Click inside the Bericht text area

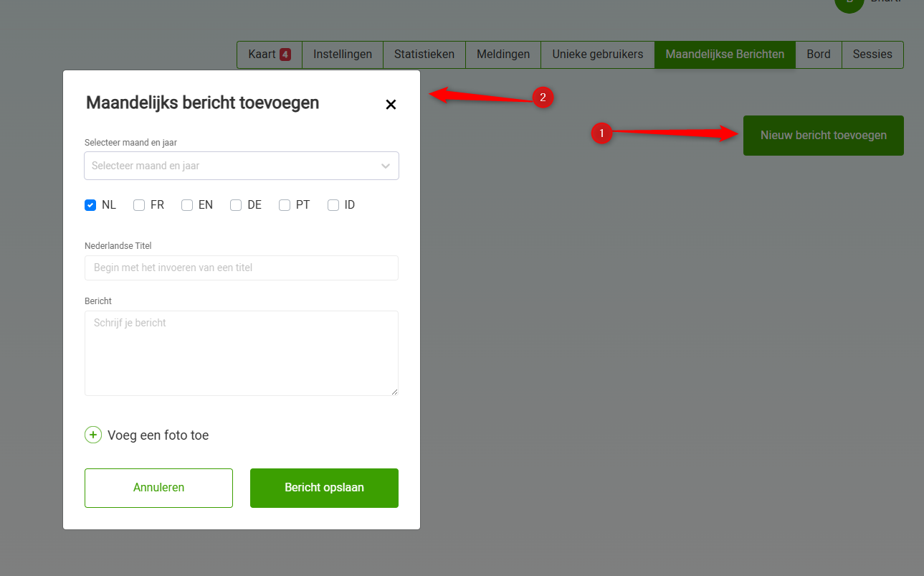click(242, 353)
